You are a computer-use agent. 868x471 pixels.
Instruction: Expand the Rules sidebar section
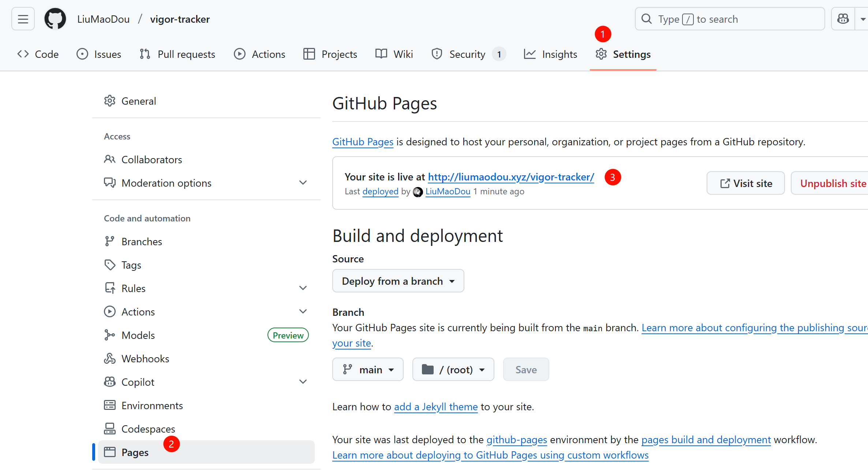(303, 288)
